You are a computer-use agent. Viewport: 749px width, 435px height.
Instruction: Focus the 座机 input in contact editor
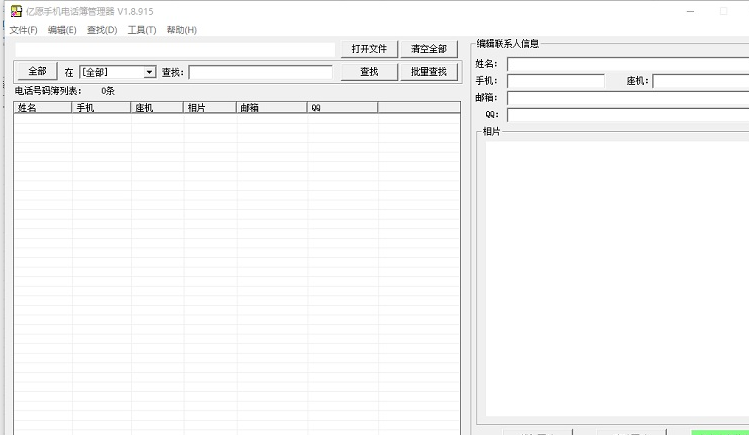[701, 81]
